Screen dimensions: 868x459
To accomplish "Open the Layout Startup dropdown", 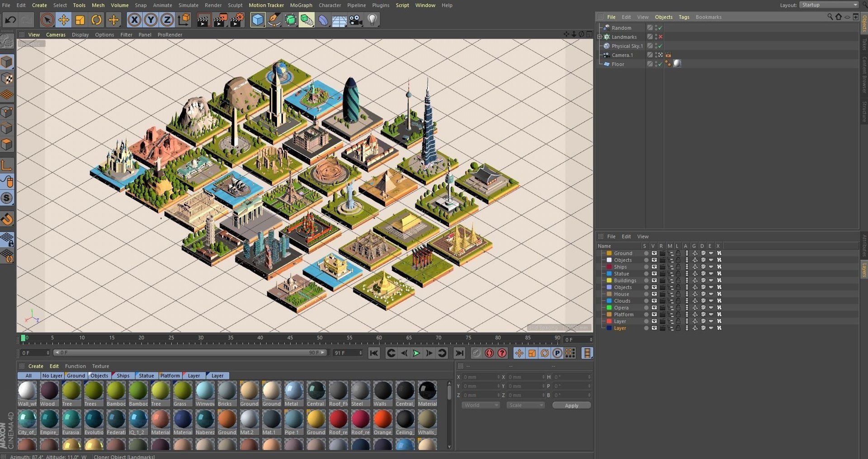I will [x=829, y=5].
